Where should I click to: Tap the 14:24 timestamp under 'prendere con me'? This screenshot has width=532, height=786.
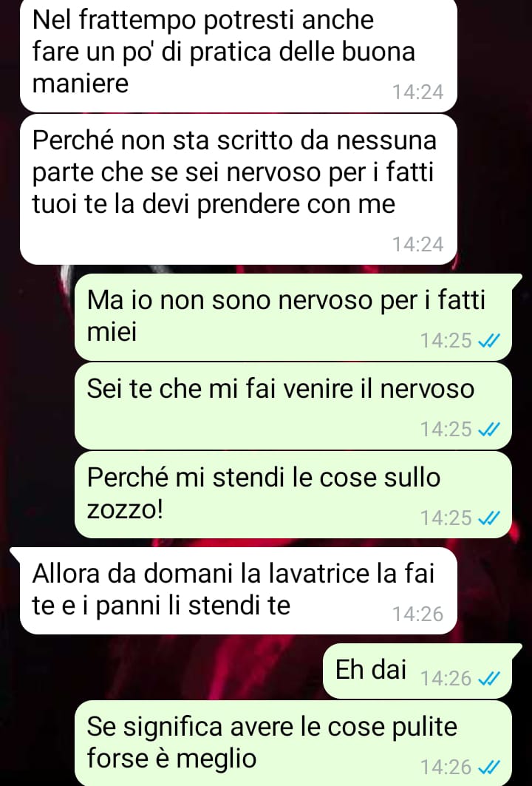click(x=417, y=244)
